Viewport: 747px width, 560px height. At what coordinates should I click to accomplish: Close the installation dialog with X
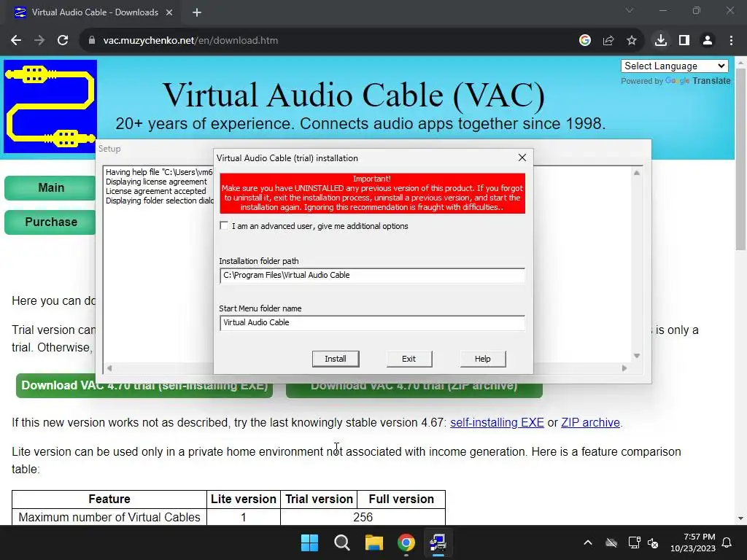[522, 157]
